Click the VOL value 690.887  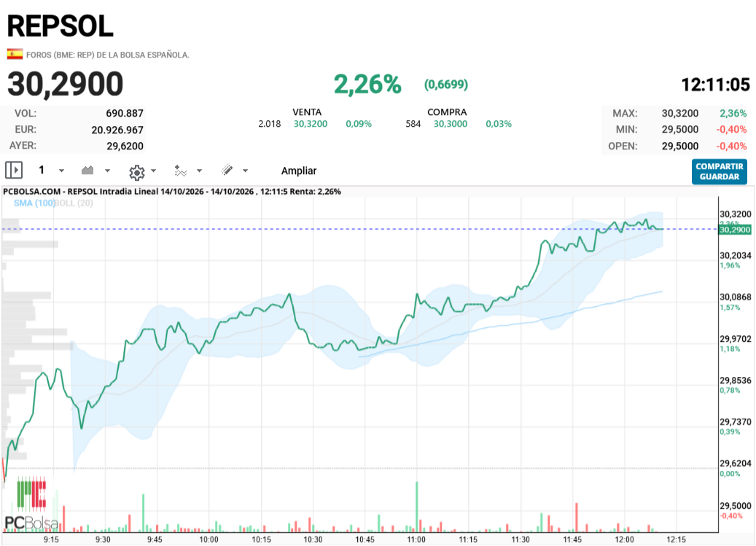click(125, 113)
